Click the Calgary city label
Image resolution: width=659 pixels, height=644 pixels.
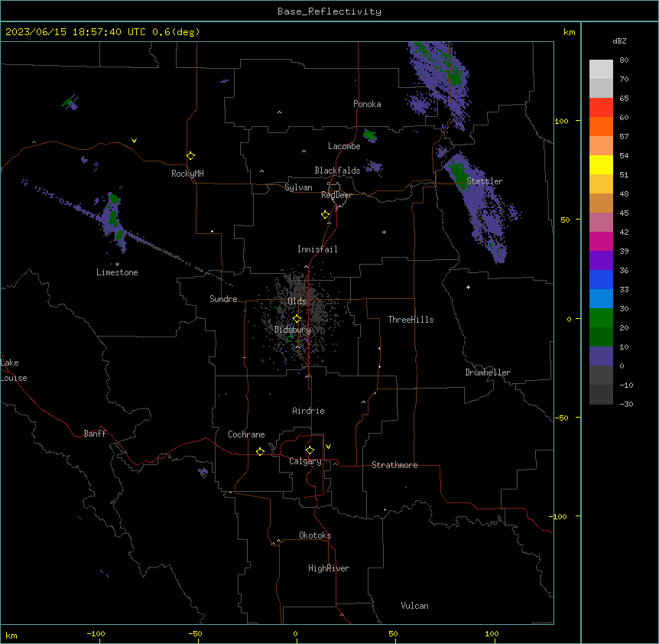[305, 461]
